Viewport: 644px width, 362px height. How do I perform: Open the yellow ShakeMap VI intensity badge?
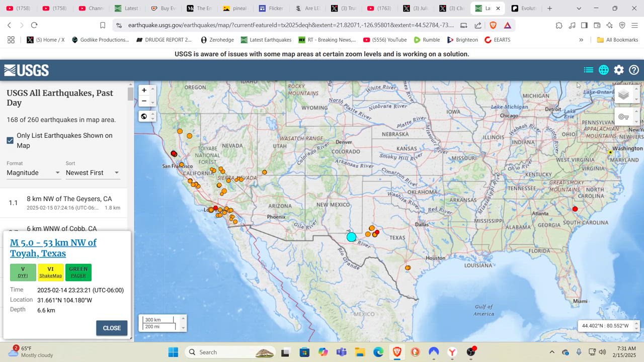coord(50,272)
